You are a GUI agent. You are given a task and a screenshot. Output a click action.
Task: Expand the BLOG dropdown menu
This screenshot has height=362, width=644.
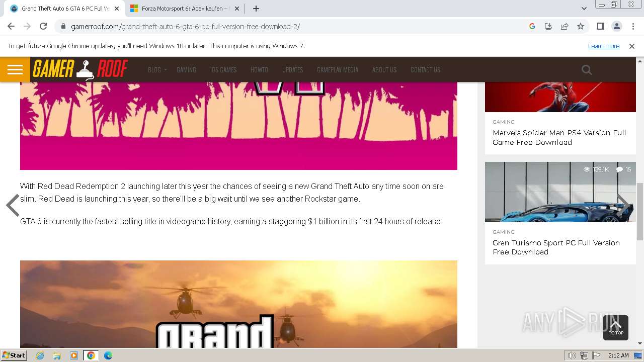157,69
